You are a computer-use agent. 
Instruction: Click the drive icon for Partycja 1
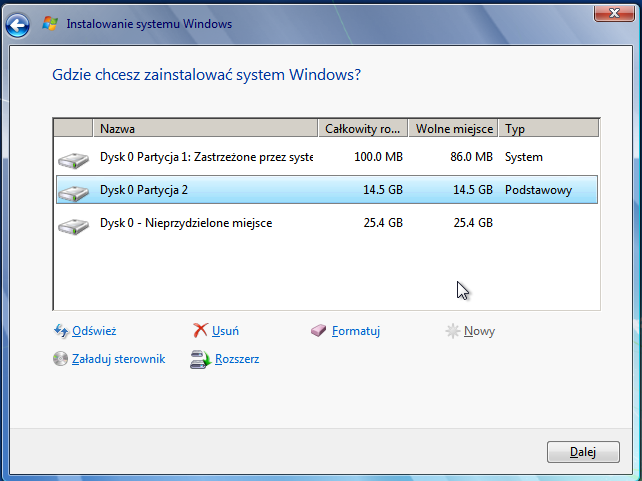pos(73,160)
